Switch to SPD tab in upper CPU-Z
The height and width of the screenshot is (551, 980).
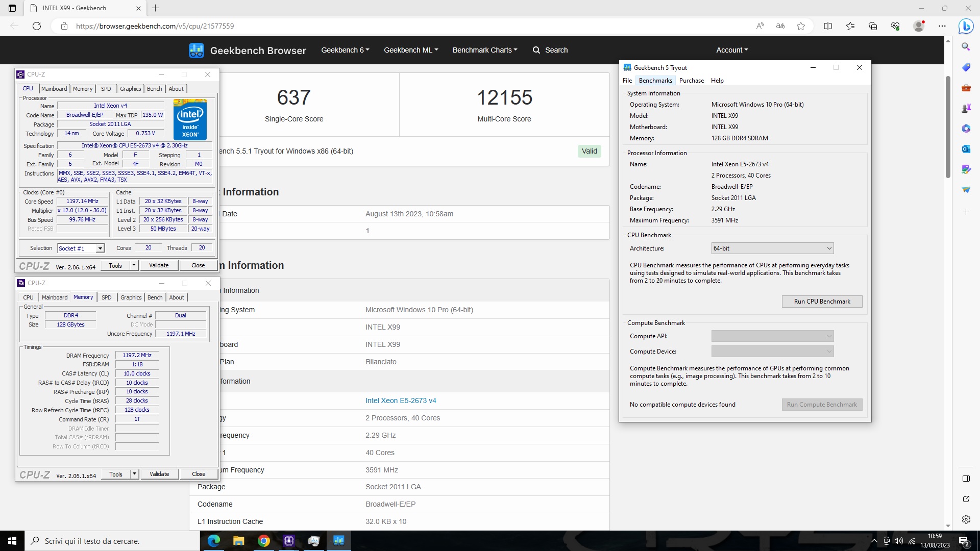coord(106,89)
